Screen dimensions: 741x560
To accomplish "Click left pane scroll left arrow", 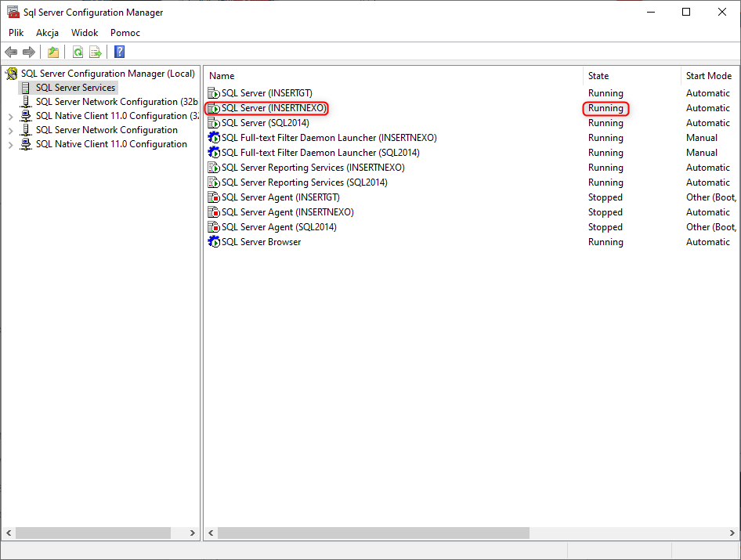I will 9,533.
